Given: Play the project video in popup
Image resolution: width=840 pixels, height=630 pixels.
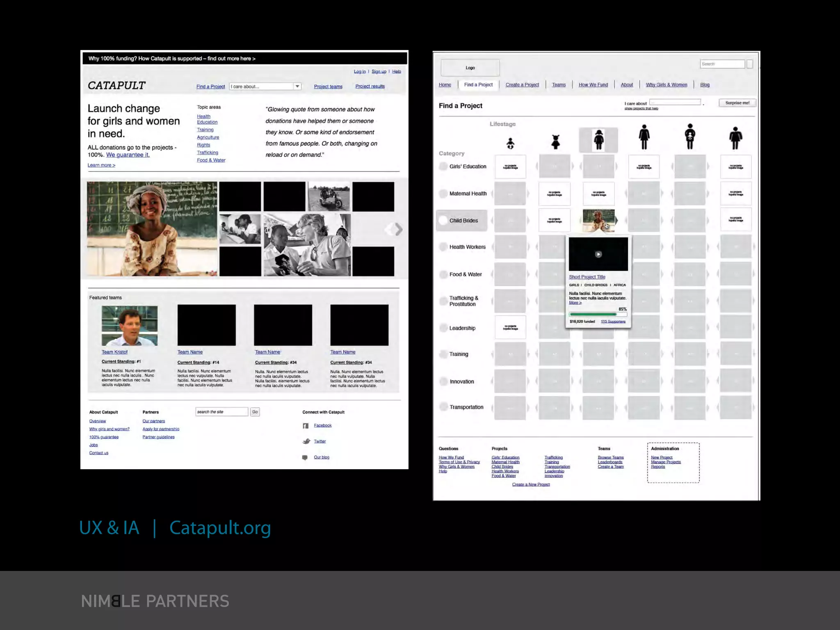Looking at the screenshot, I should pos(598,254).
